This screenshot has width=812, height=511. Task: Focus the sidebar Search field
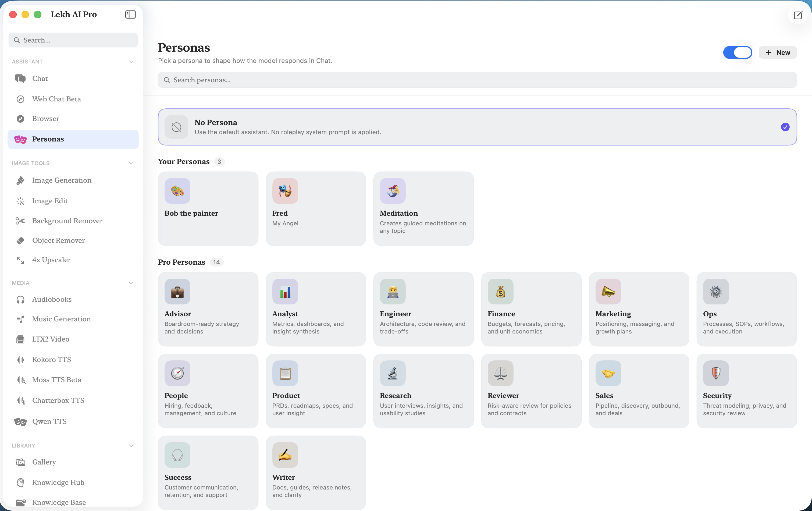tap(73, 40)
